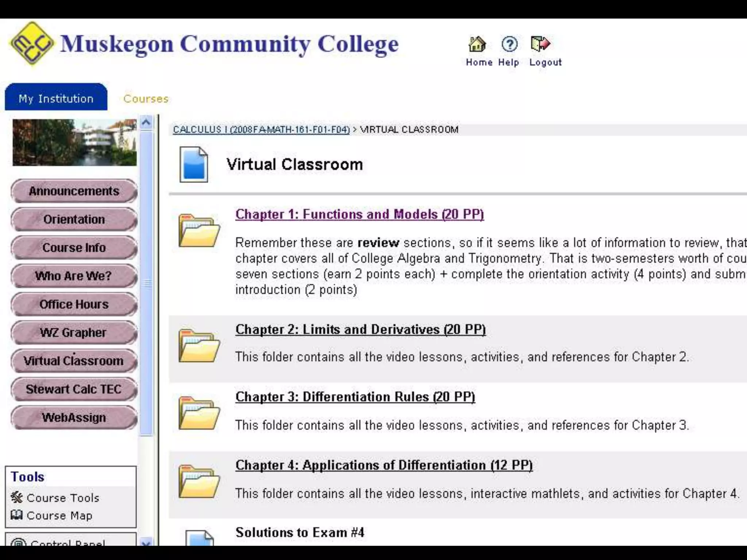The height and width of the screenshot is (560, 747).
Task: Click the Virtual Classroom document icon
Action: pos(194,164)
